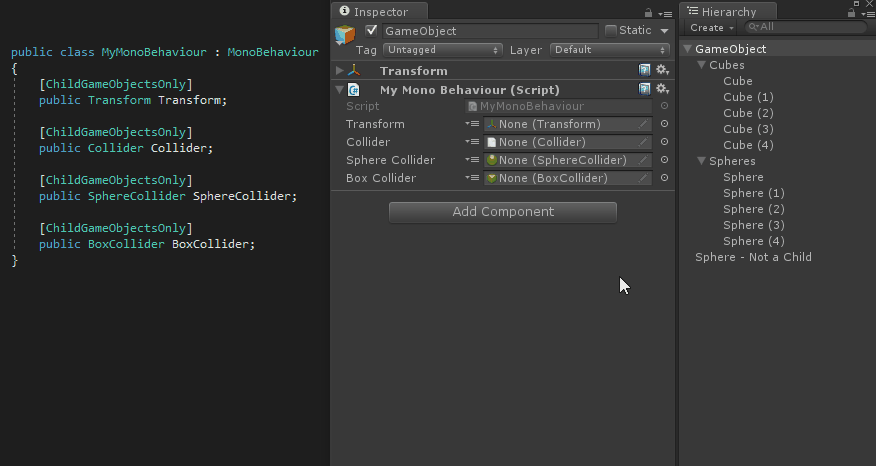Enable the Static checkbox
Image resolution: width=876 pixels, height=466 pixels.
(x=611, y=31)
